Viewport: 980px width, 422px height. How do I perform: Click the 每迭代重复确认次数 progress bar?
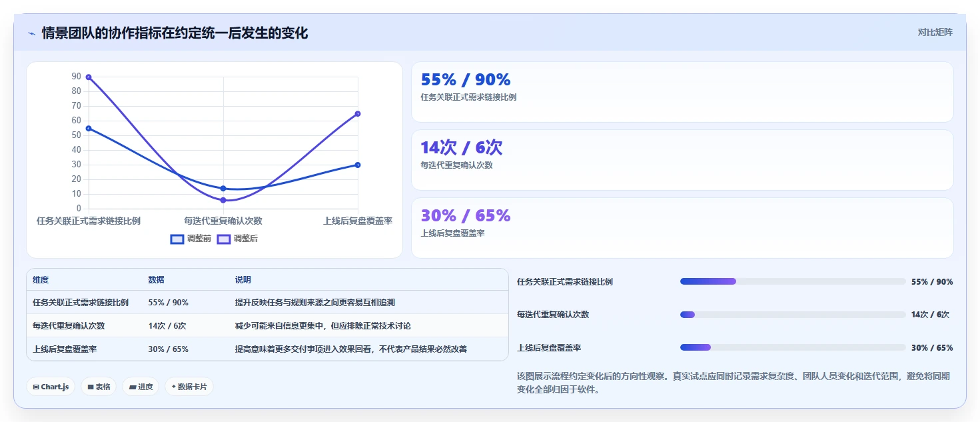[793, 315]
